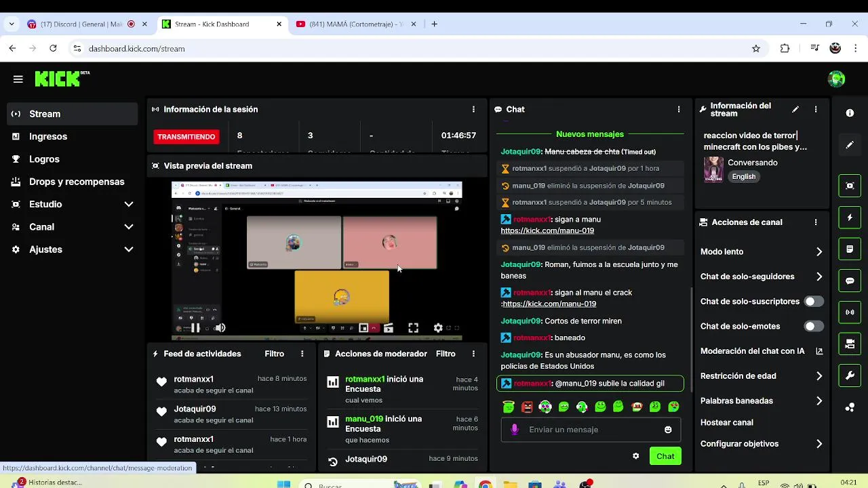The image size is (868, 488).
Task: Switch to MAMÁ Cortometraje YouTube tab
Action: (x=357, y=24)
